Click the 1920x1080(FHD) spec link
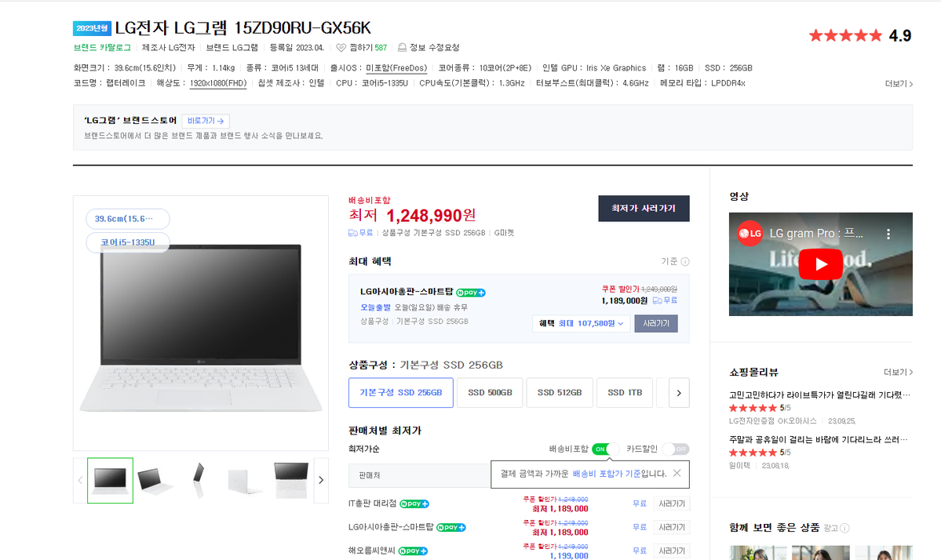Screen dimensions: 941x560 point(218,83)
